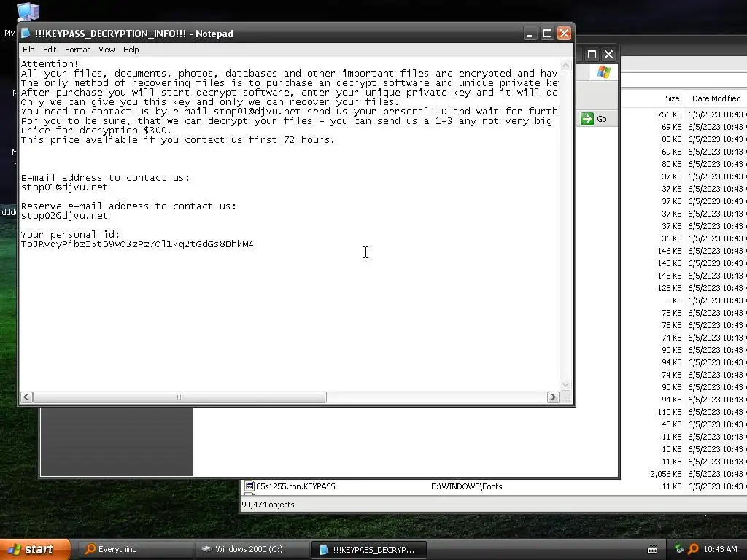Click 'Price for decryption $300.' line
This screenshot has height=560, width=747.
pyautogui.click(x=96, y=130)
